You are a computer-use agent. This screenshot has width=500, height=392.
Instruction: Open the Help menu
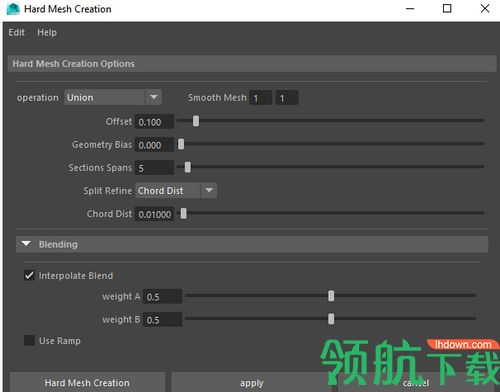(47, 33)
